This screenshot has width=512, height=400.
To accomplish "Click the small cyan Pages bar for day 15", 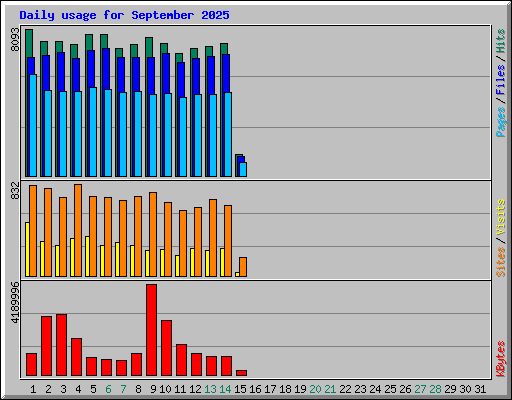I will tap(243, 169).
